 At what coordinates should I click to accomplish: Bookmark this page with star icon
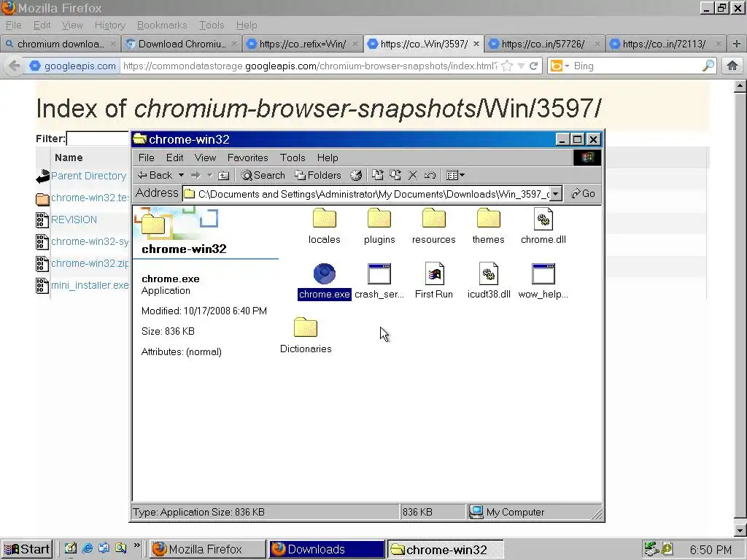pos(508,66)
